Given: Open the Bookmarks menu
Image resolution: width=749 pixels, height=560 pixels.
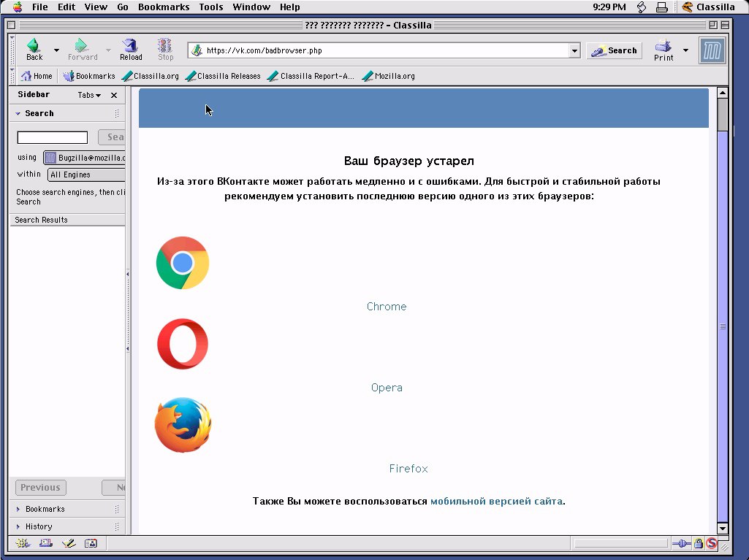Looking at the screenshot, I should [x=164, y=7].
